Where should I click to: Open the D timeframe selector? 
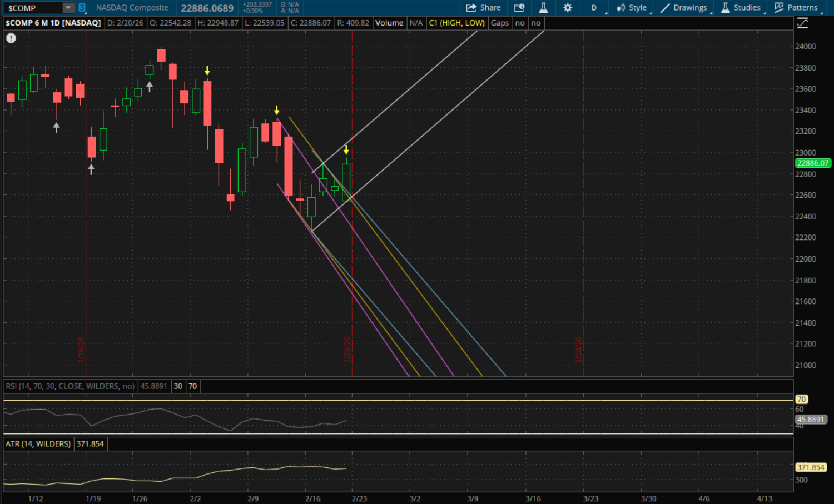(593, 8)
